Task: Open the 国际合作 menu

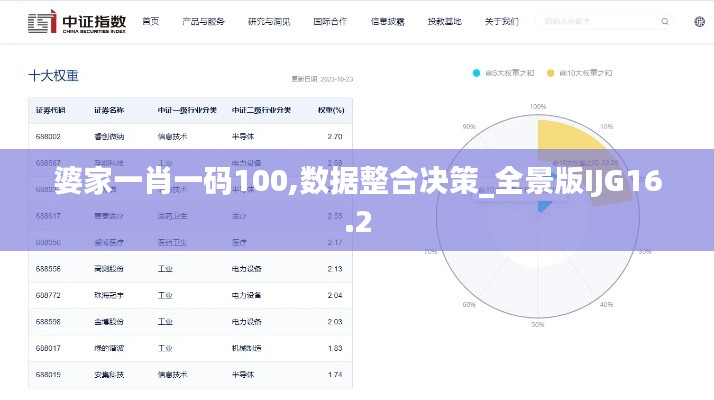Action: pyautogui.click(x=330, y=21)
